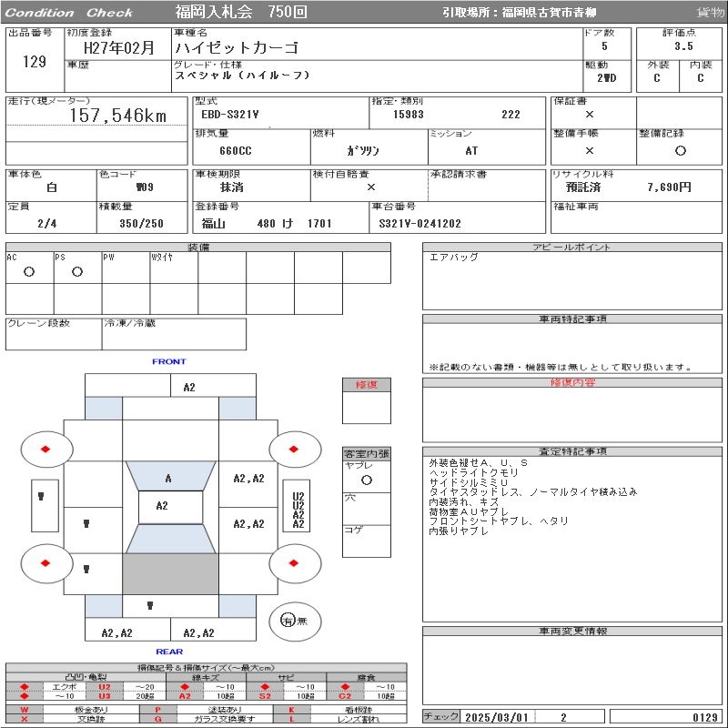Click the recycle fee 7,690円

(669, 187)
